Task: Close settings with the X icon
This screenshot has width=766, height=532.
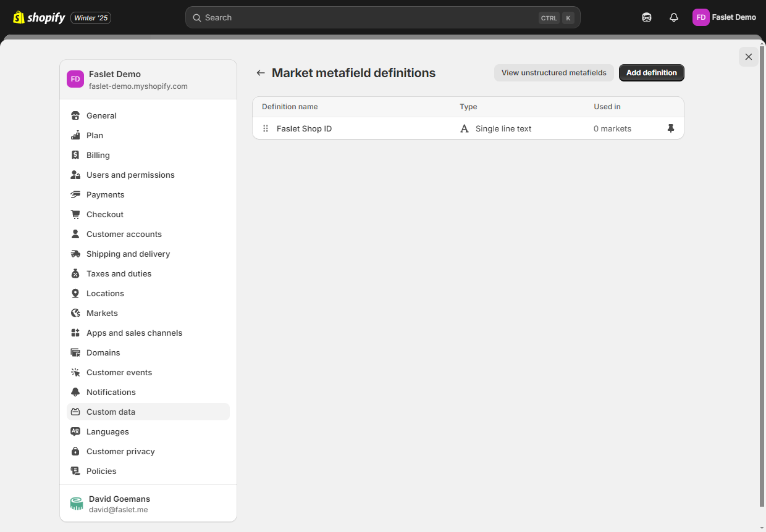Action: pos(749,57)
